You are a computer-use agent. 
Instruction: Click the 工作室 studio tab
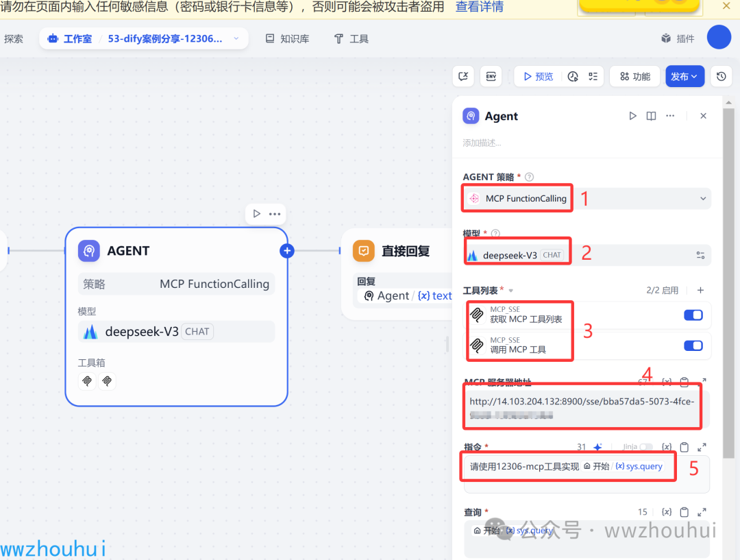[x=70, y=38]
